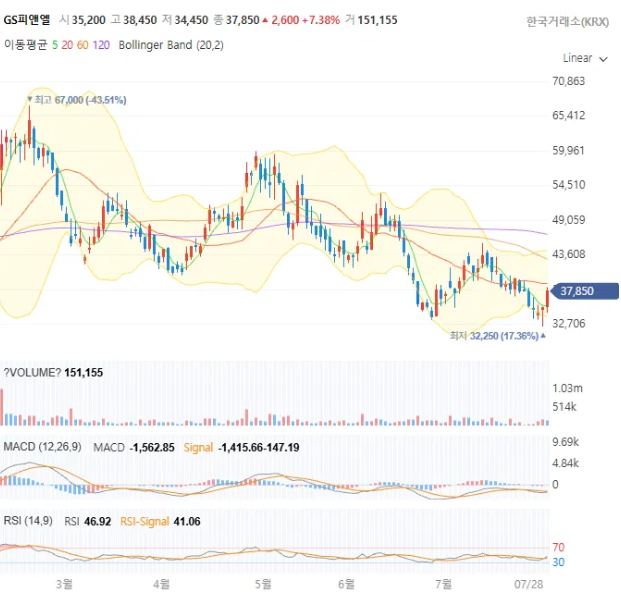This screenshot has width=621, height=592.
Task: Click the 1.03m volume axis label
Action: tap(567, 388)
